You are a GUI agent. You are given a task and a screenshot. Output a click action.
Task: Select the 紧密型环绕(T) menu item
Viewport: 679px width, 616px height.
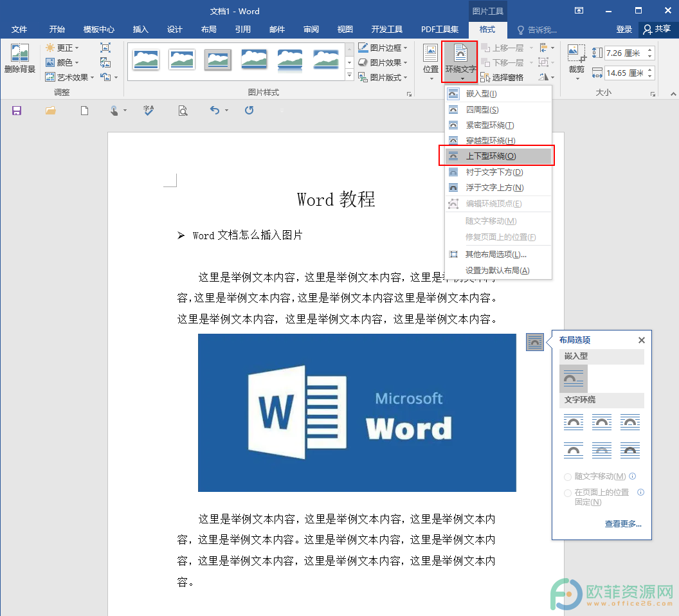click(498, 125)
